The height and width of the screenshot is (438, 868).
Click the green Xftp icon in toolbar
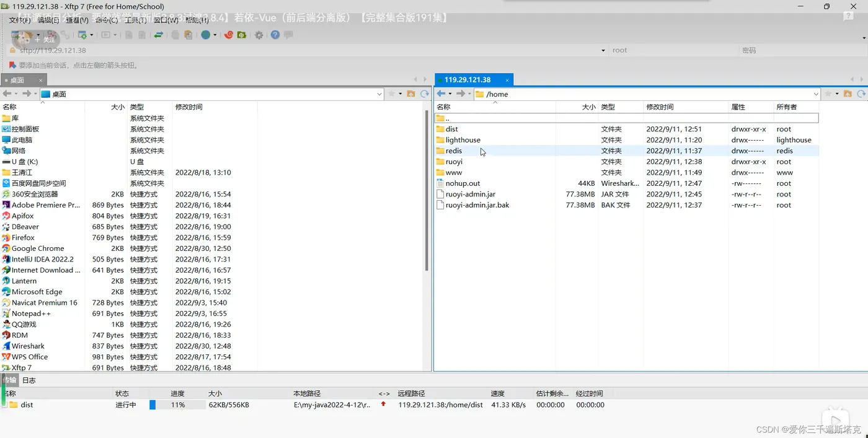point(242,35)
